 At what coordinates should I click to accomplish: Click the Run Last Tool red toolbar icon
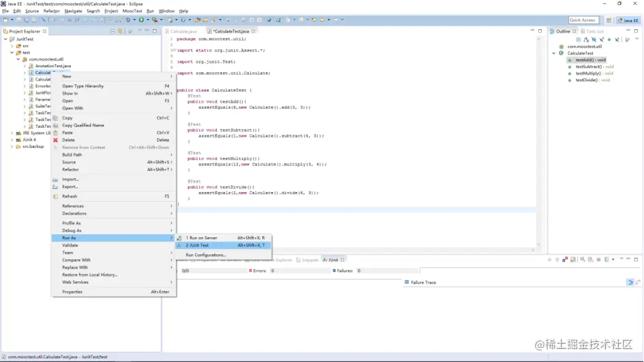tap(155, 20)
